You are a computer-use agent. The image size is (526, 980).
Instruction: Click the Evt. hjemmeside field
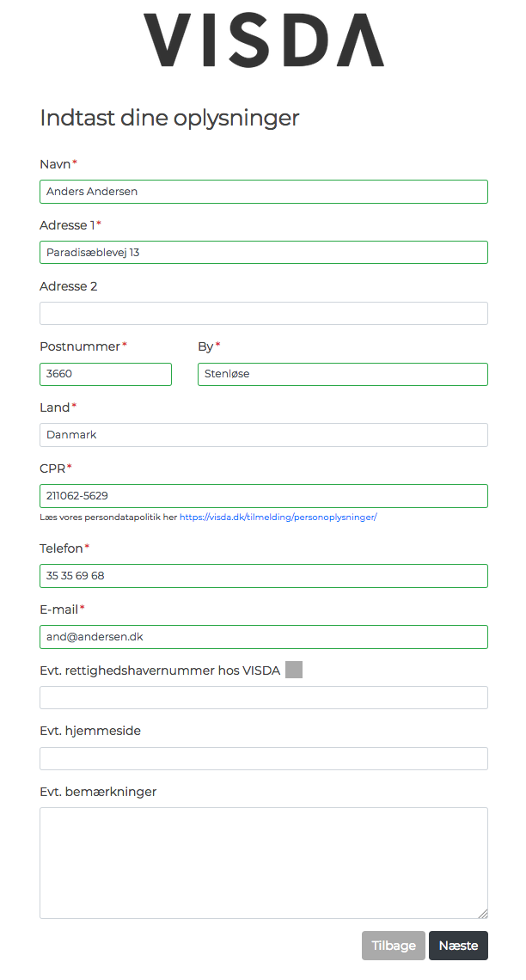[264, 759]
